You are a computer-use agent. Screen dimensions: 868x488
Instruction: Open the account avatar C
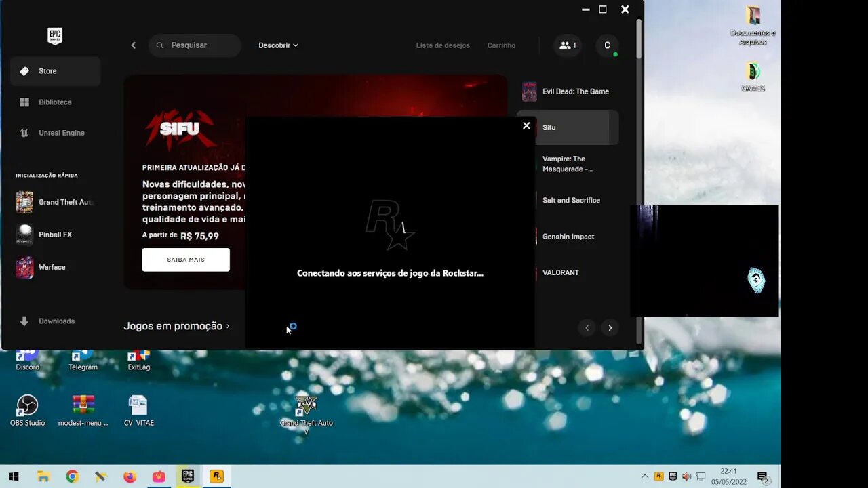coord(607,45)
